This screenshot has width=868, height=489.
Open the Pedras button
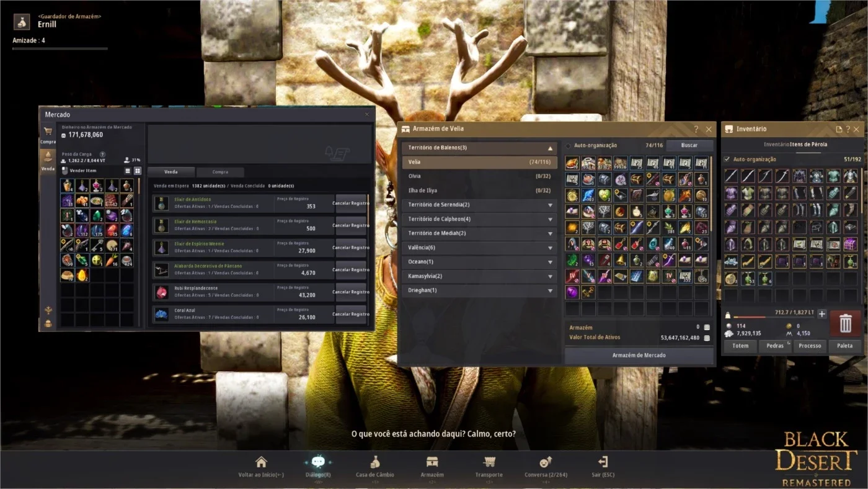[x=776, y=346]
